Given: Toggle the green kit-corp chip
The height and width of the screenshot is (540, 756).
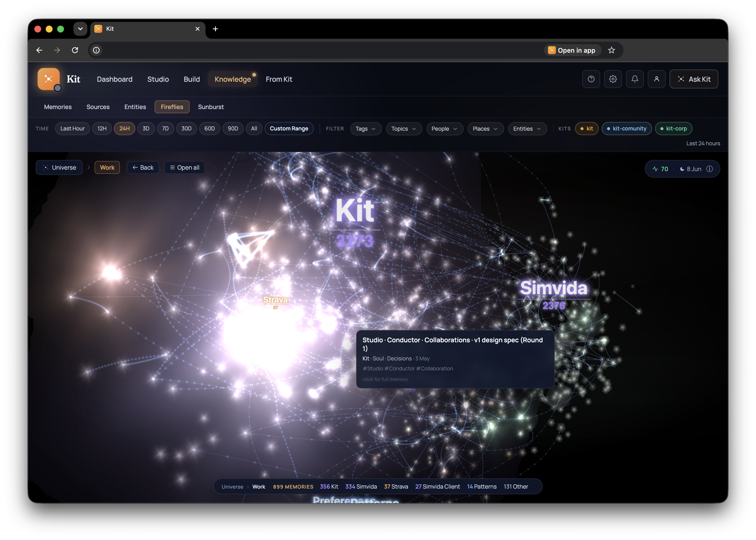Looking at the screenshot, I should click(x=673, y=129).
